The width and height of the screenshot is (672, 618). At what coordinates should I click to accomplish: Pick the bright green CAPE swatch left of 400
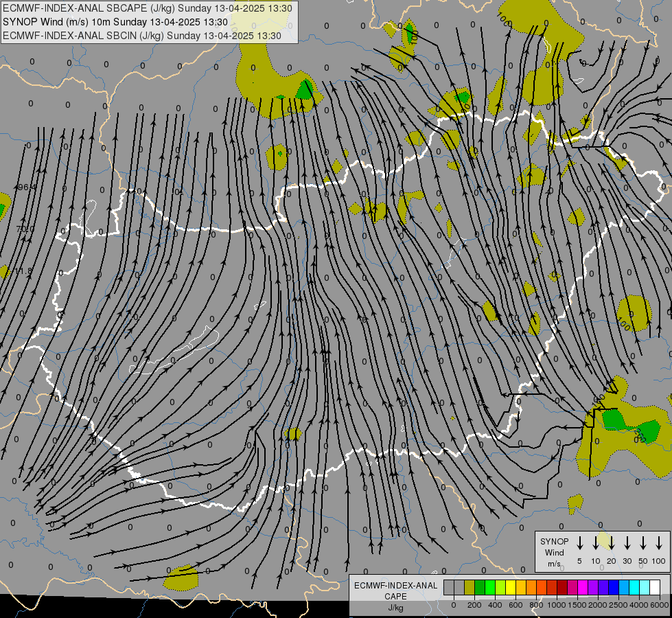click(490, 587)
